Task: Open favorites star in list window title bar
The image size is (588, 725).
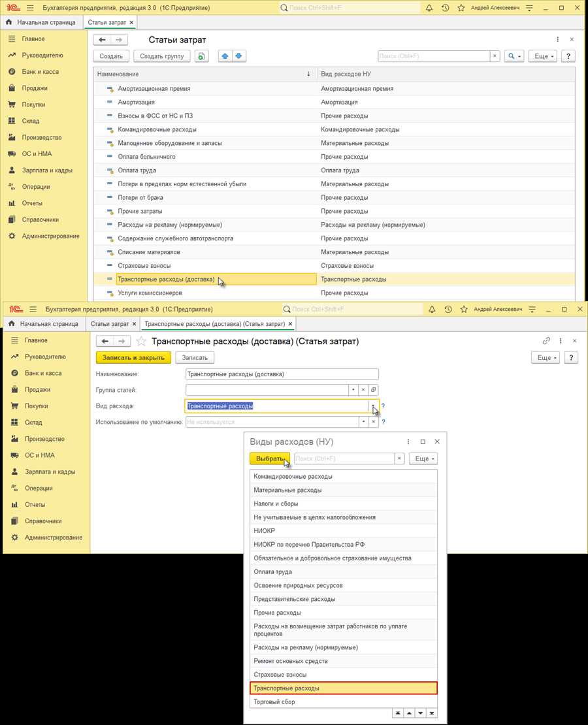Action: coord(461,8)
